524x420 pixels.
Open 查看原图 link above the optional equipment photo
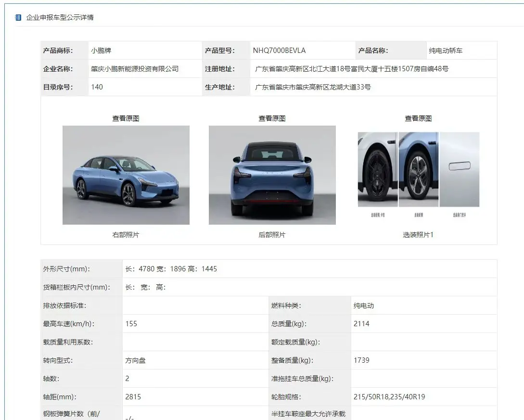(418, 118)
